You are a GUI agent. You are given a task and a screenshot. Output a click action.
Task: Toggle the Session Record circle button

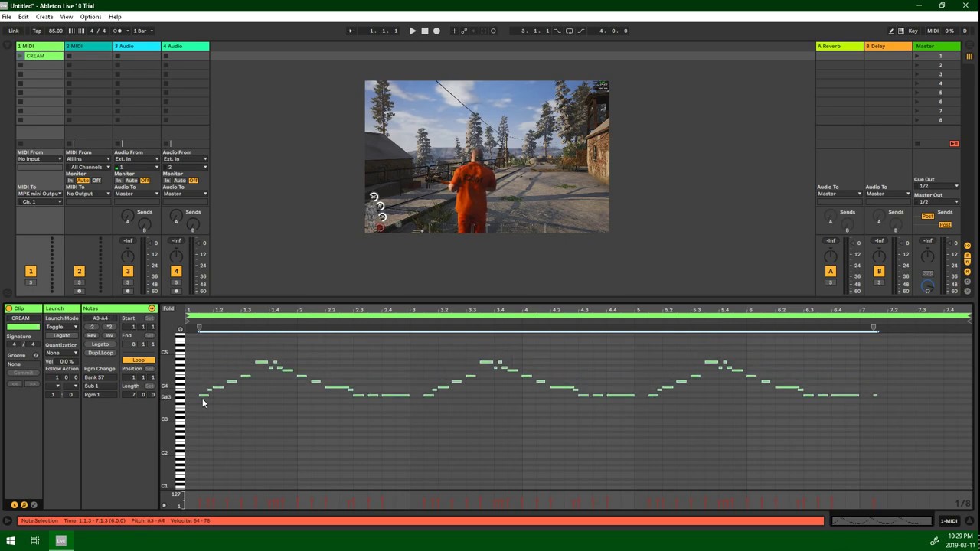(x=493, y=31)
